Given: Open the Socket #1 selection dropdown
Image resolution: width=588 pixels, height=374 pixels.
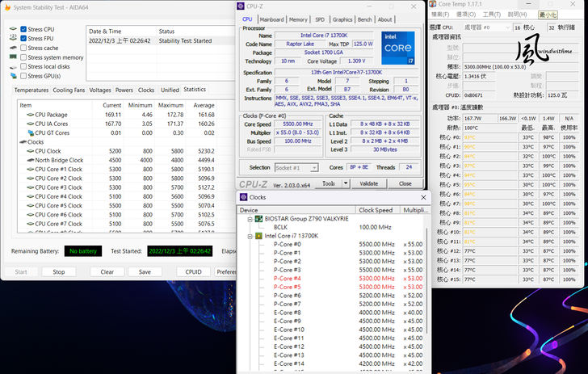Looking at the screenshot, I should tap(297, 167).
